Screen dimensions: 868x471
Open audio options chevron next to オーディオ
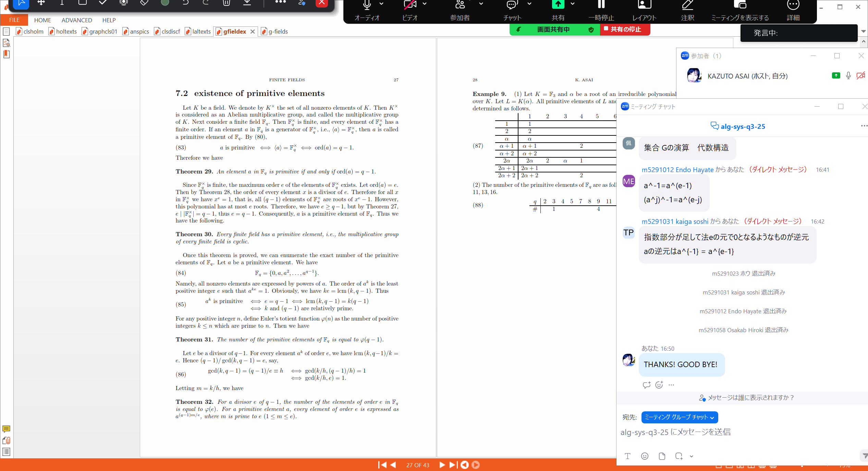click(x=381, y=4)
